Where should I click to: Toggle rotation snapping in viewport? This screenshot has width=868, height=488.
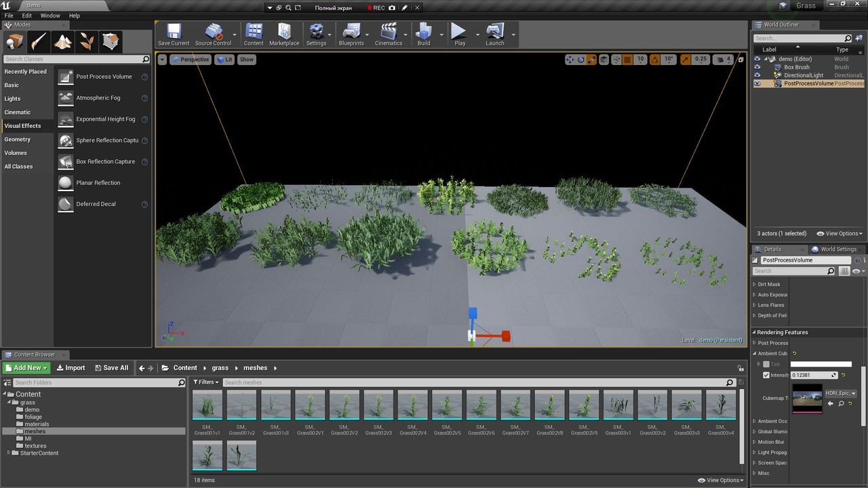pyautogui.click(x=655, y=60)
